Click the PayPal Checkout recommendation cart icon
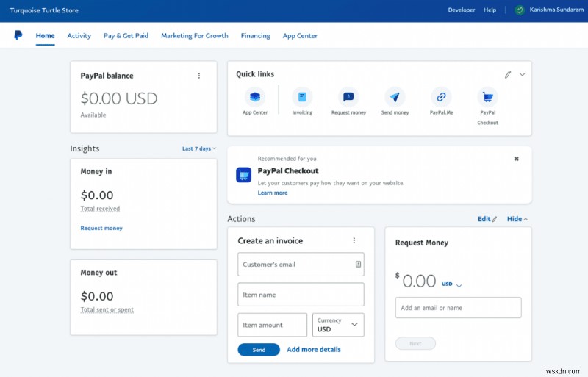 244,175
